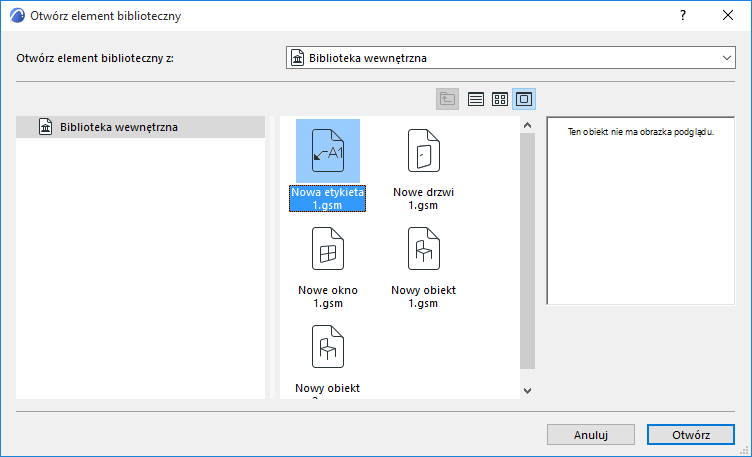The image size is (752, 457).
Task: Select the Nowy obiekt 1.gsm chair icon
Action: 423,248
